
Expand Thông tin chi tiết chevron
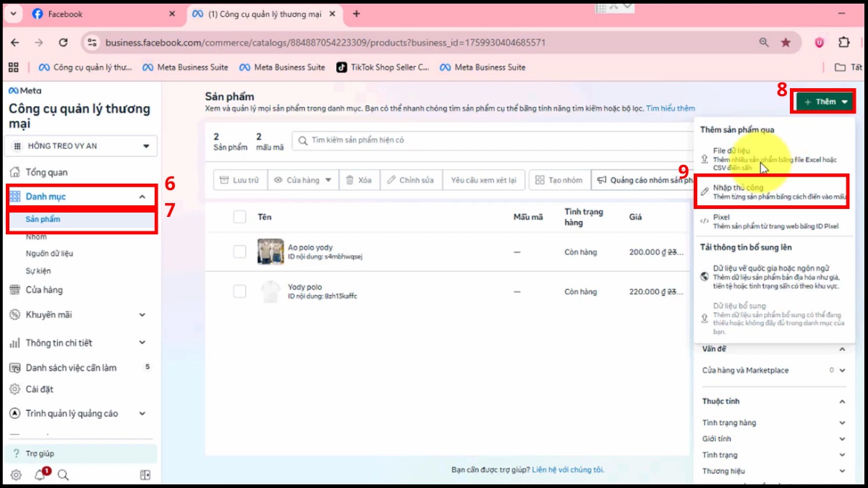click(142, 343)
